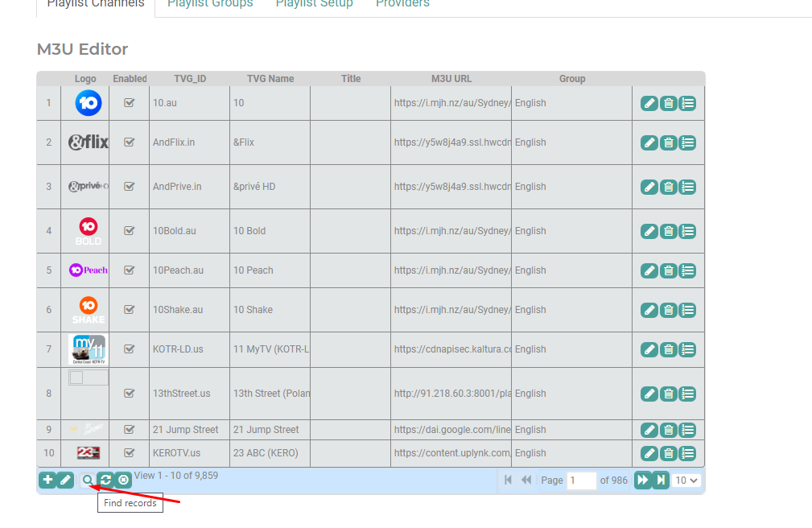The width and height of the screenshot is (812, 528).
Task: Select the '21 Jump Street' TVG_ID cell
Action: pyautogui.click(x=190, y=430)
